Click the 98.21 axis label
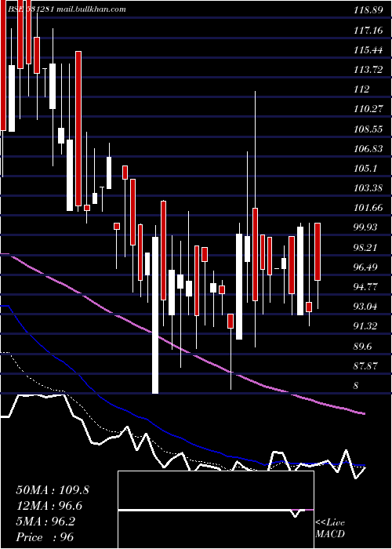This screenshot has width=392, height=549. [366, 248]
